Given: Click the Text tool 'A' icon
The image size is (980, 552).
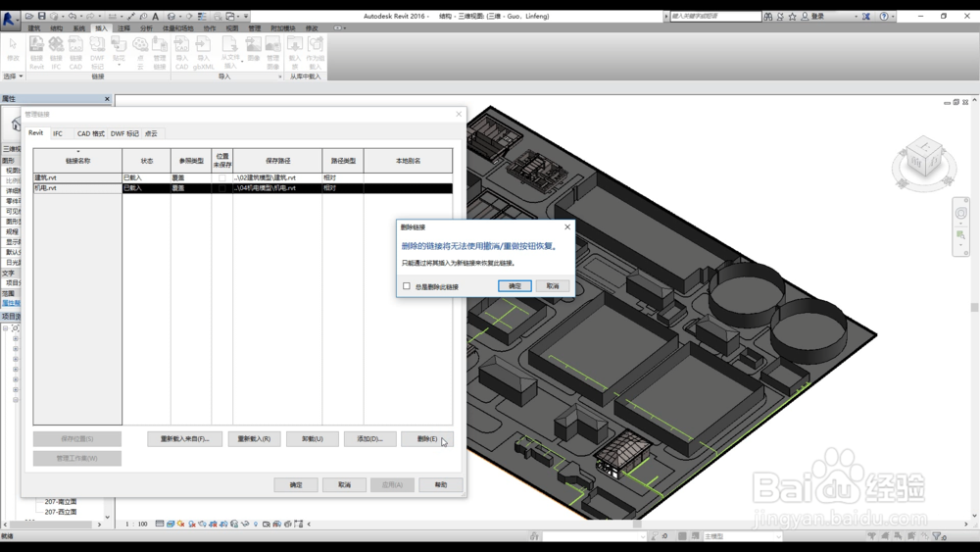Looking at the screenshot, I should pos(155,17).
